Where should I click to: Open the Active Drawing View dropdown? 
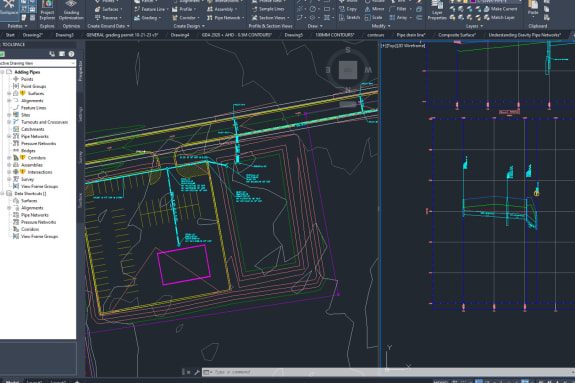37,63
